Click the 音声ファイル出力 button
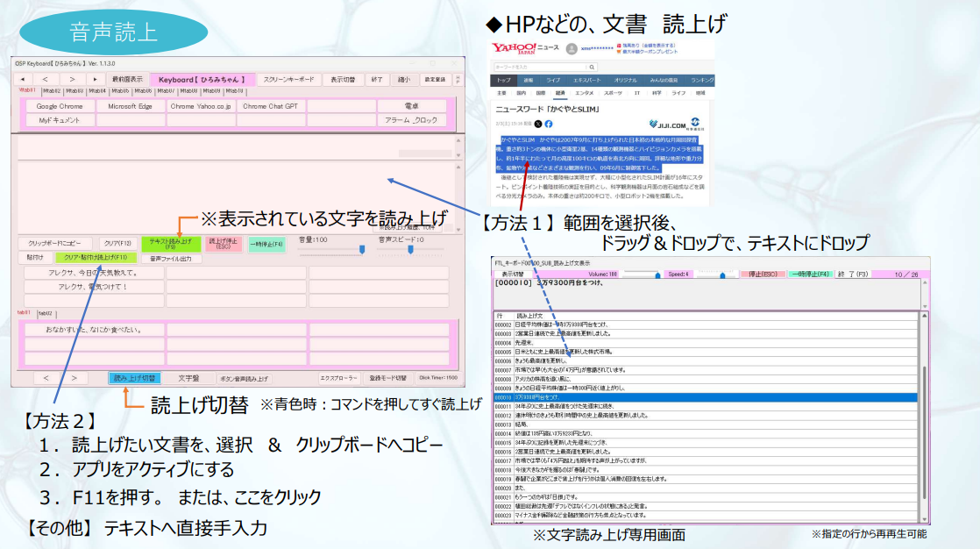 pyautogui.click(x=171, y=258)
